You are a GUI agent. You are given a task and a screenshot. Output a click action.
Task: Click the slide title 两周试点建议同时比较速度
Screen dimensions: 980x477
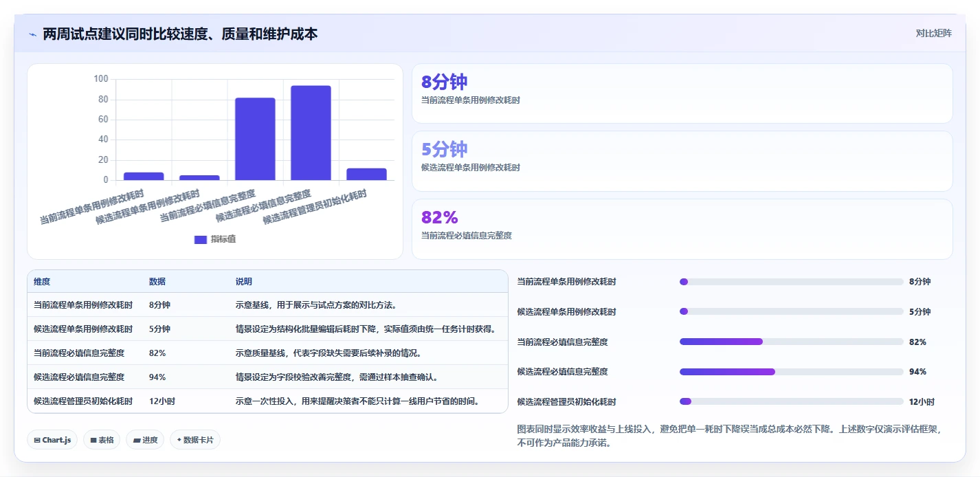(180, 34)
